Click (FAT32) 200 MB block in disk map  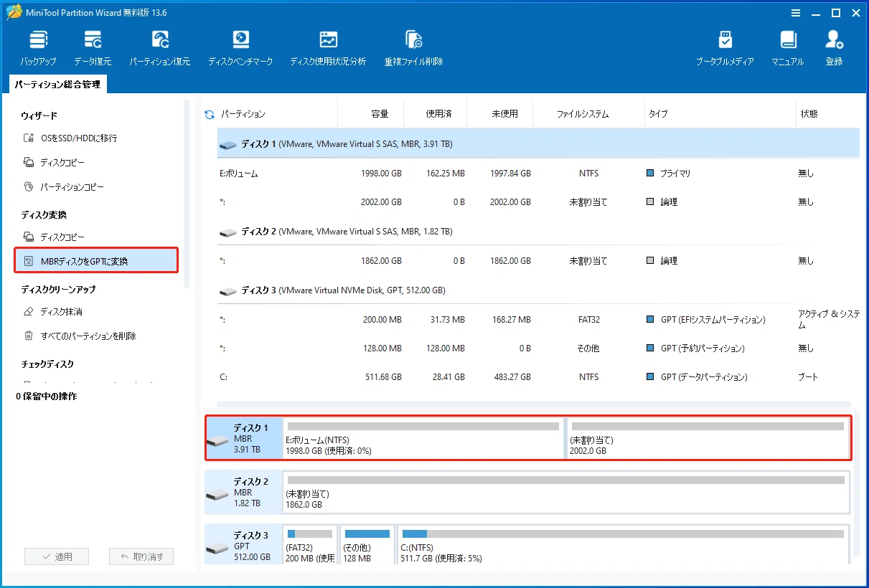coord(310,546)
